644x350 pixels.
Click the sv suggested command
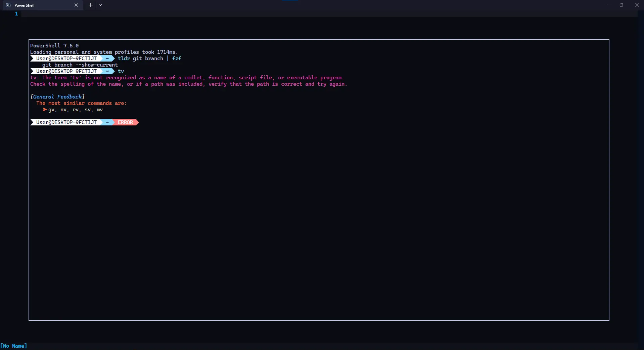click(88, 110)
